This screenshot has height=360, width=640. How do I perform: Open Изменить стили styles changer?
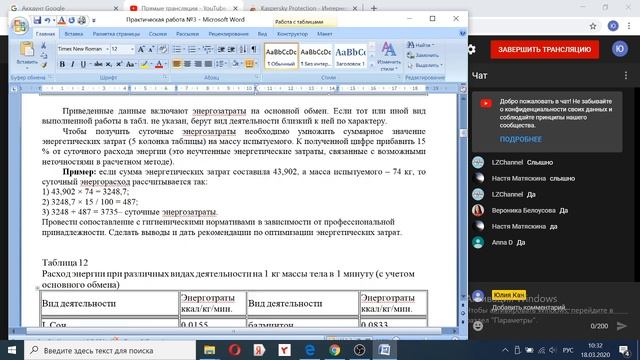[388, 56]
